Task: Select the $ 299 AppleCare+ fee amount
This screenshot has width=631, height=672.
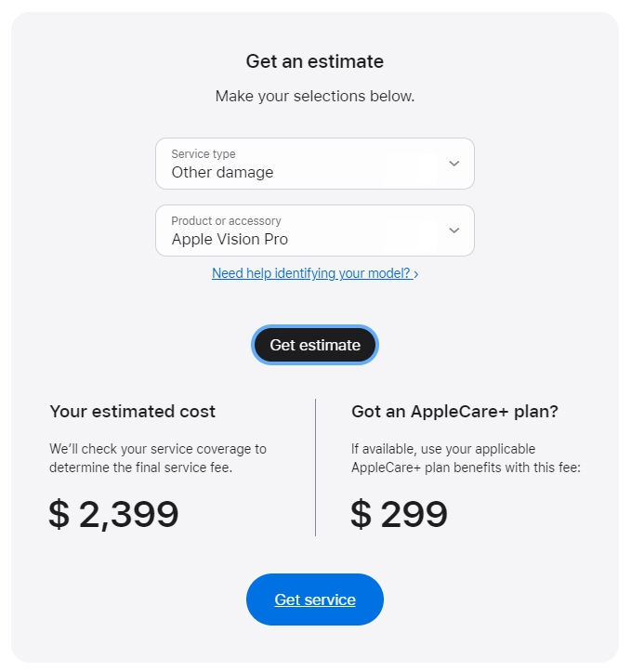Action: 399,514
